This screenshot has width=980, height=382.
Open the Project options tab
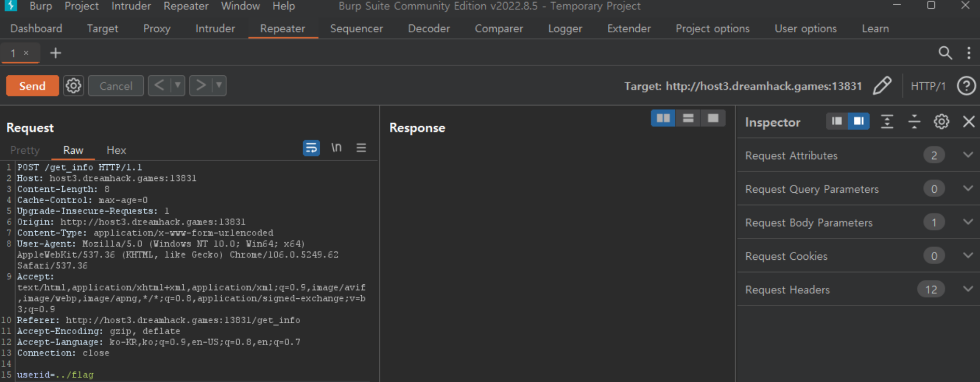coord(713,29)
